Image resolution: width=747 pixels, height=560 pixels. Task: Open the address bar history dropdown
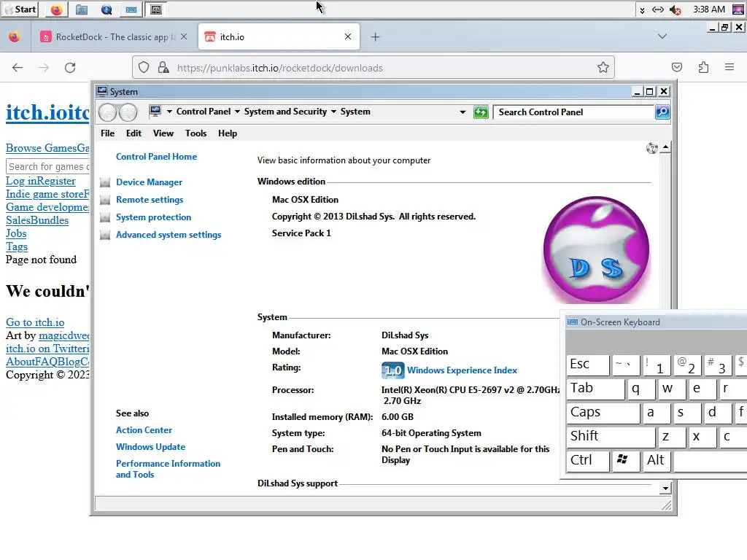point(462,112)
